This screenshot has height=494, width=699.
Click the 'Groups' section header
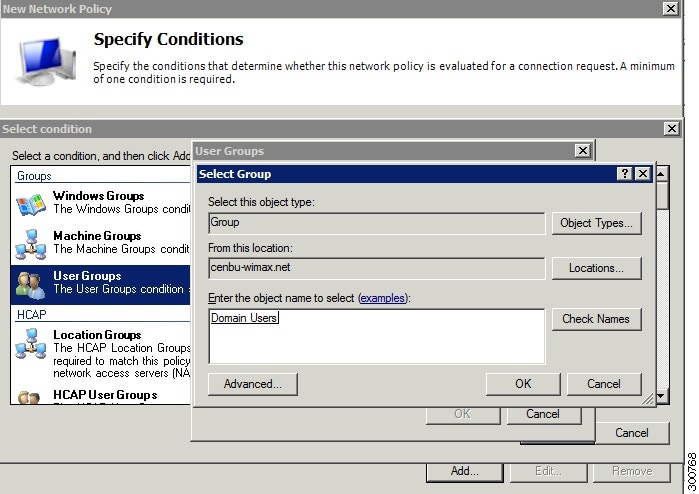pos(34,176)
